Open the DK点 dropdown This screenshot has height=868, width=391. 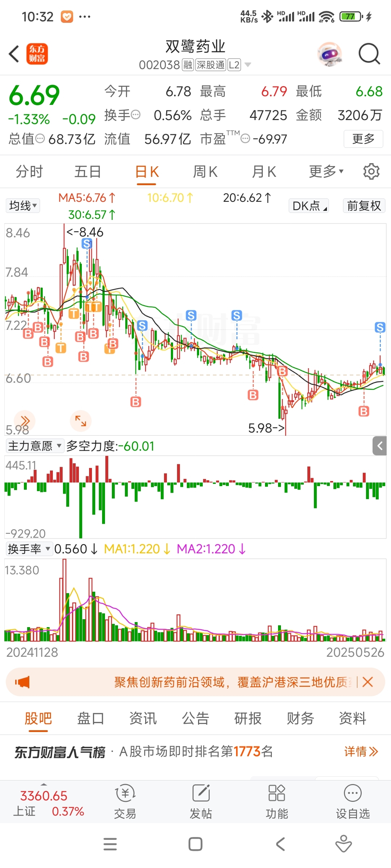pyautogui.click(x=309, y=206)
